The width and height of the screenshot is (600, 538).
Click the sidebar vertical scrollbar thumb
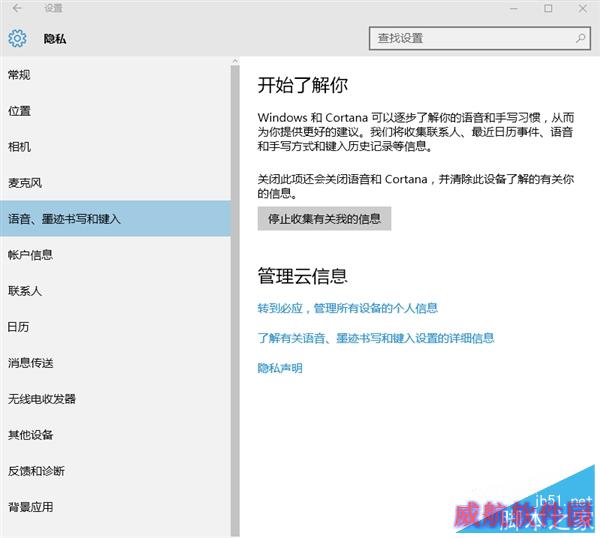point(235,300)
